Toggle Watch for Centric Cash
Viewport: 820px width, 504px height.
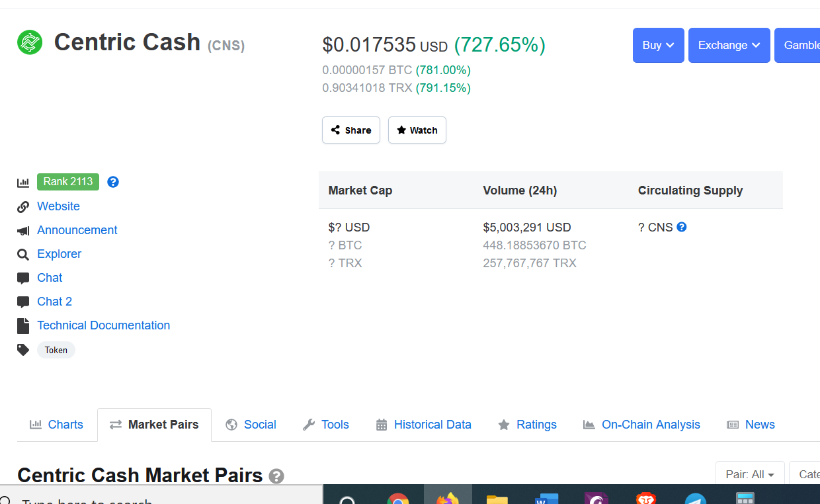(x=417, y=130)
